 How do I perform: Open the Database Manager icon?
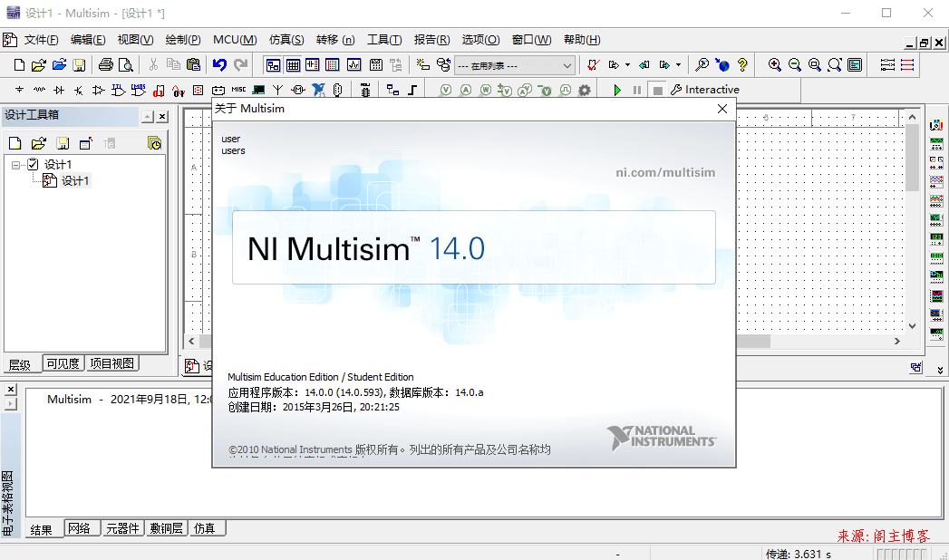pyautogui.click(x=443, y=64)
